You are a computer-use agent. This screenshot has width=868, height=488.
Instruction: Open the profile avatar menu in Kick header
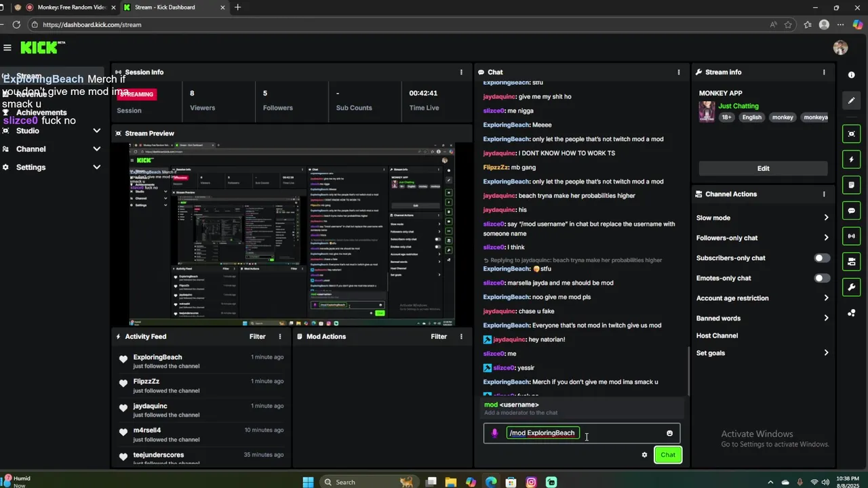pyautogui.click(x=840, y=47)
